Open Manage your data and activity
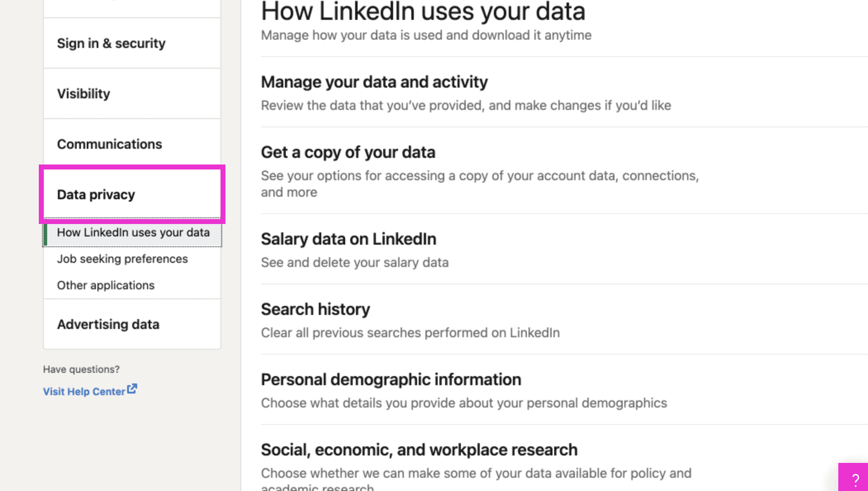Image resolution: width=868 pixels, height=491 pixels. pyautogui.click(x=374, y=81)
